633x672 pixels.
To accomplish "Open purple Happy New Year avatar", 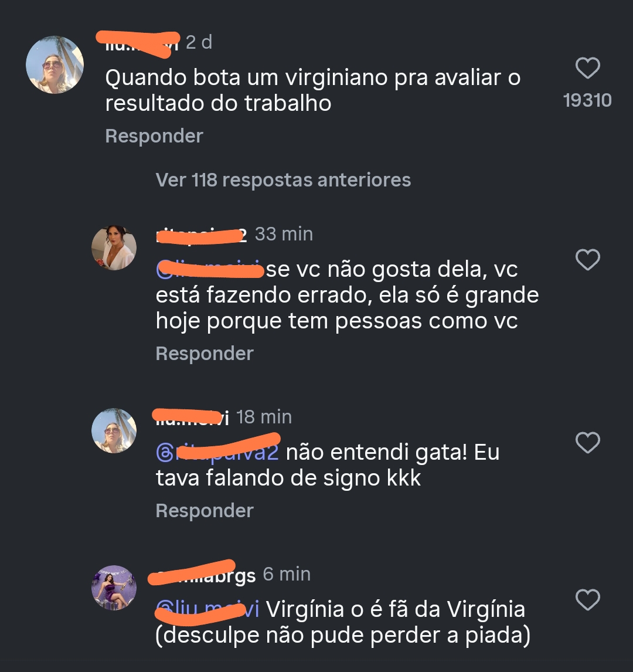I will (114, 588).
